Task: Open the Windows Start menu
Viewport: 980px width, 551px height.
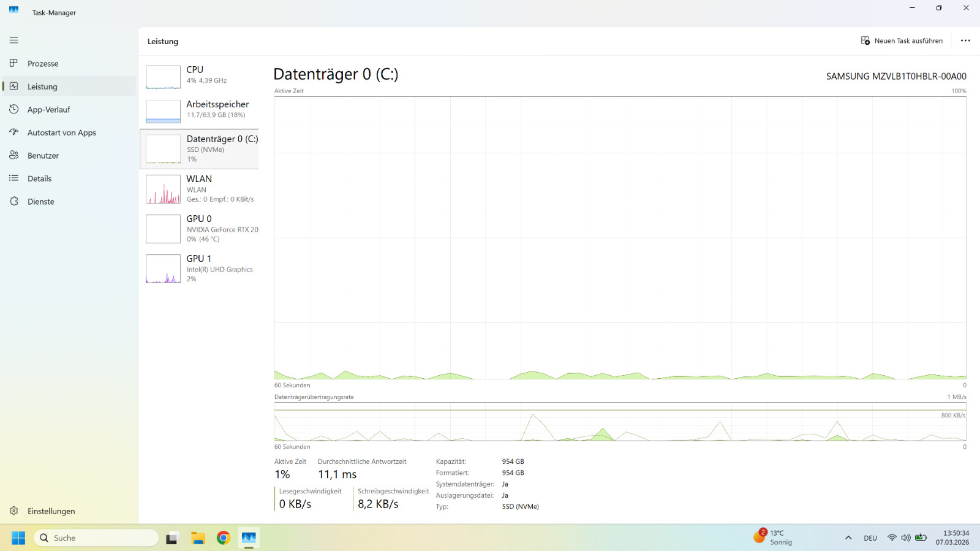Action: (18, 538)
